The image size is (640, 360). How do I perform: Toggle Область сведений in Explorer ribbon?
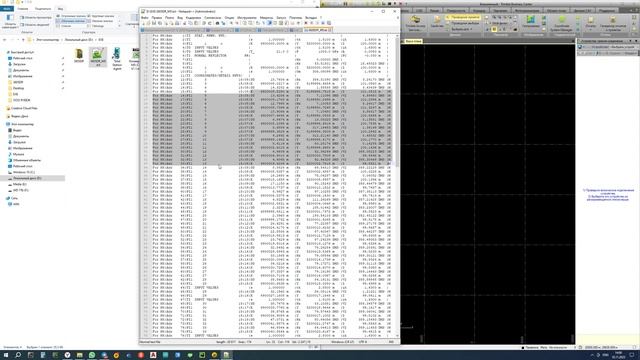coord(35,24)
